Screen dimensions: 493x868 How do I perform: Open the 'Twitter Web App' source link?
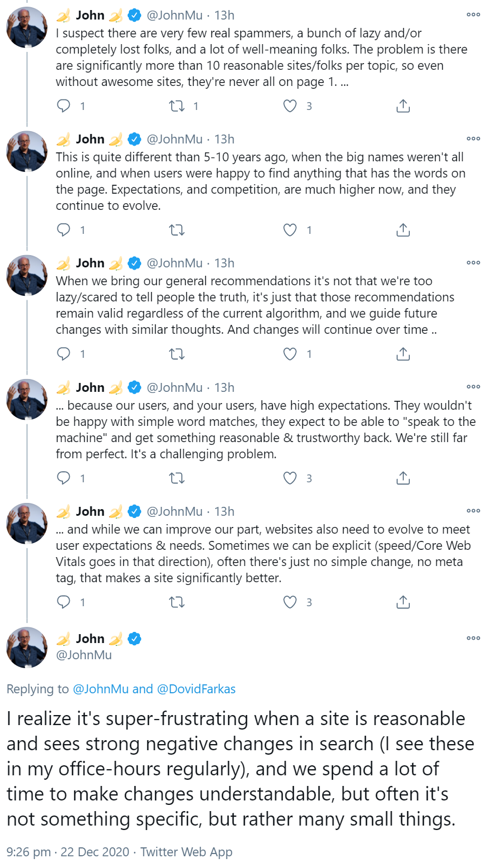pyautogui.click(x=186, y=852)
